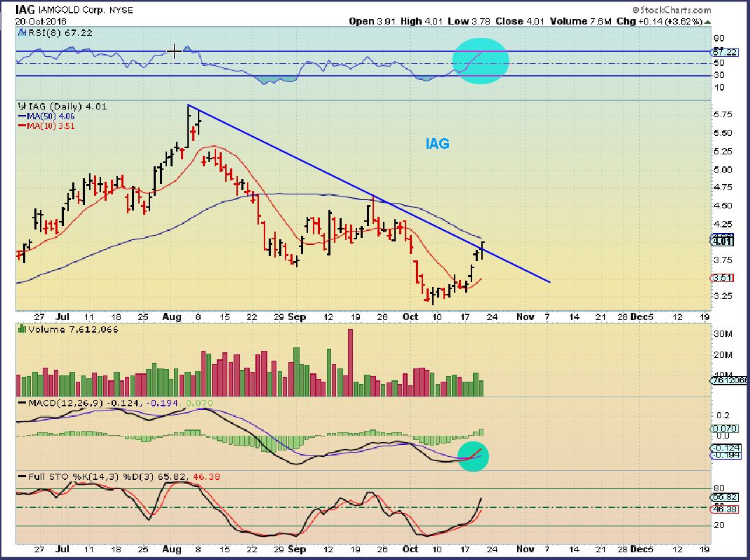The width and height of the screenshot is (750, 560).
Task: Click the 20M volume axis label
Action: click(x=723, y=354)
